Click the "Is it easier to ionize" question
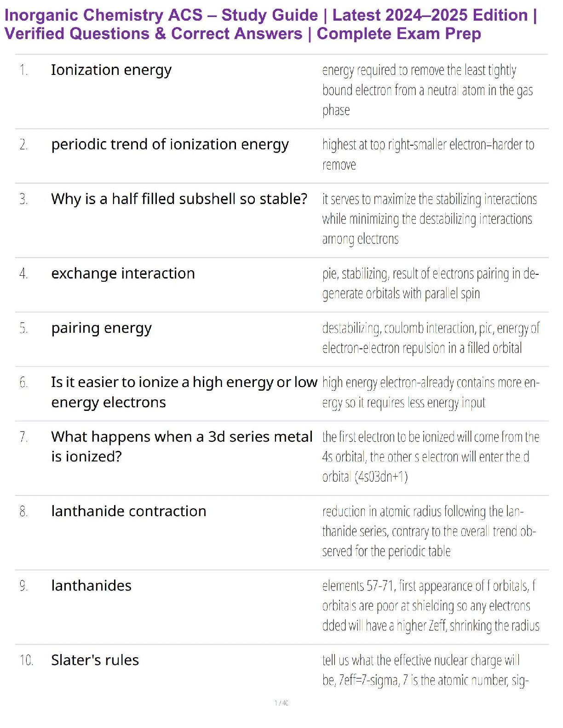563x728 pixels. point(184,392)
